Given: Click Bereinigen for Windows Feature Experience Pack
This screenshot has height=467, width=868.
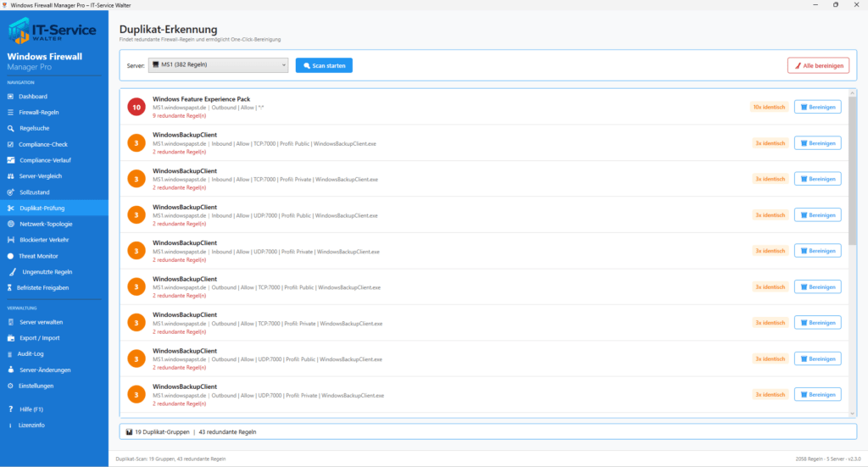Looking at the screenshot, I should point(818,108).
